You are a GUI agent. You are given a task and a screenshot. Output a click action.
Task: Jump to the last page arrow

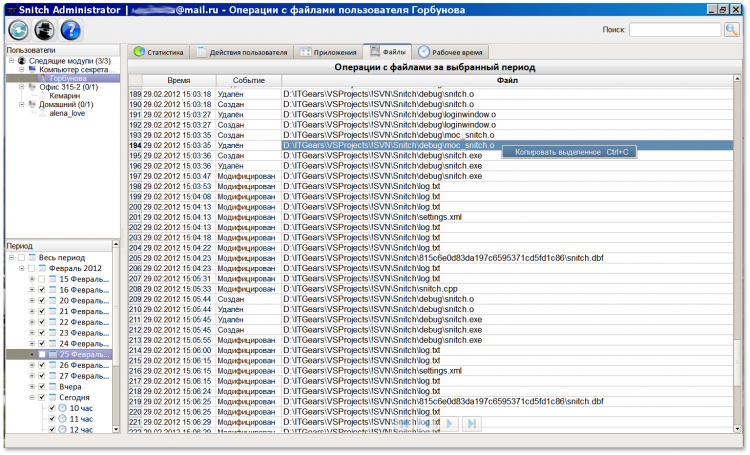tap(472, 423)
